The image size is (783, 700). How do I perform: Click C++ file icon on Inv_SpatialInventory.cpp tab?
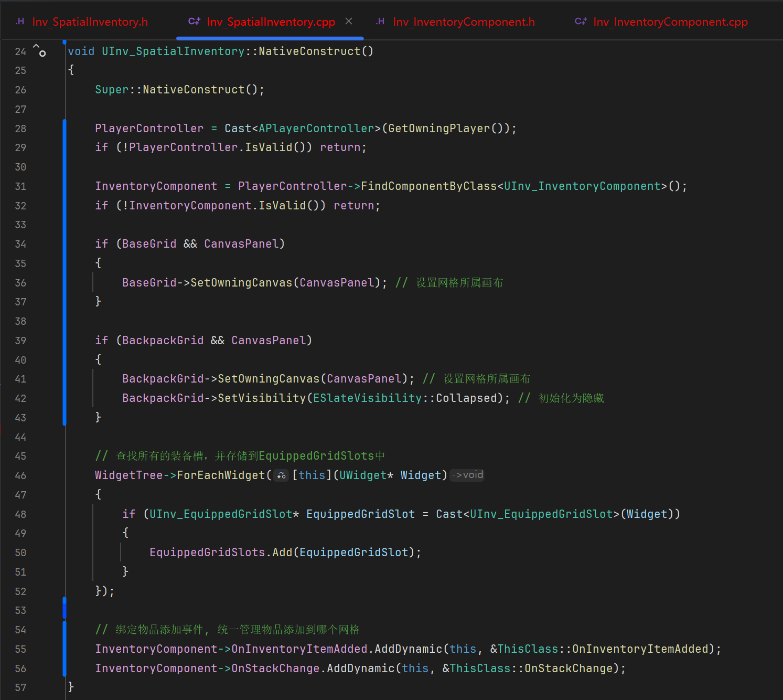pyautogui.click(x=194, y=22)
